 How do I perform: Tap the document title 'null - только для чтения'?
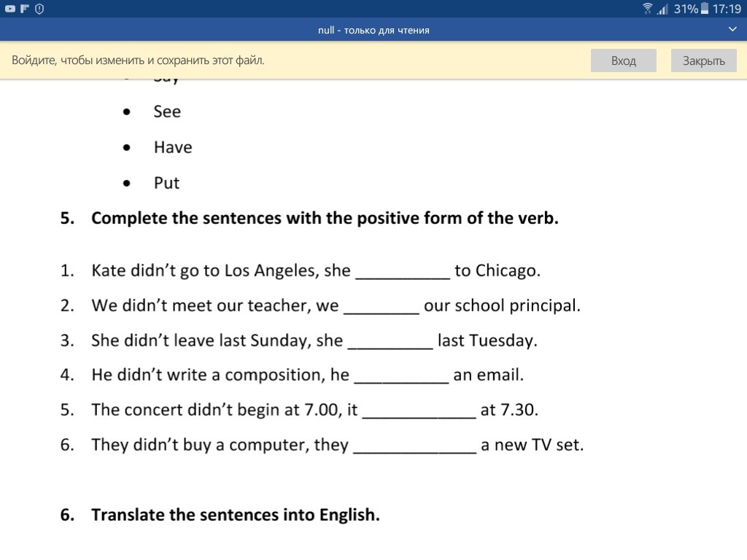(x=373, y=30)
